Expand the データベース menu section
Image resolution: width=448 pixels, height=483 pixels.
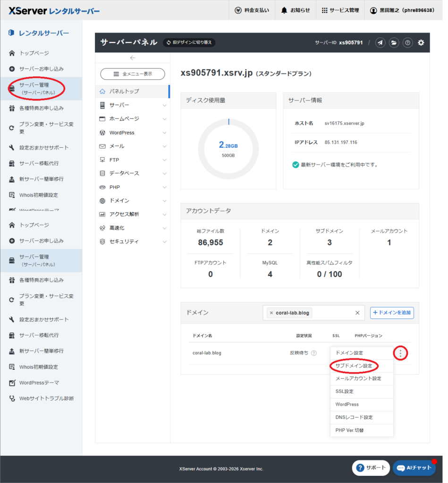click(x=132, y=173)
